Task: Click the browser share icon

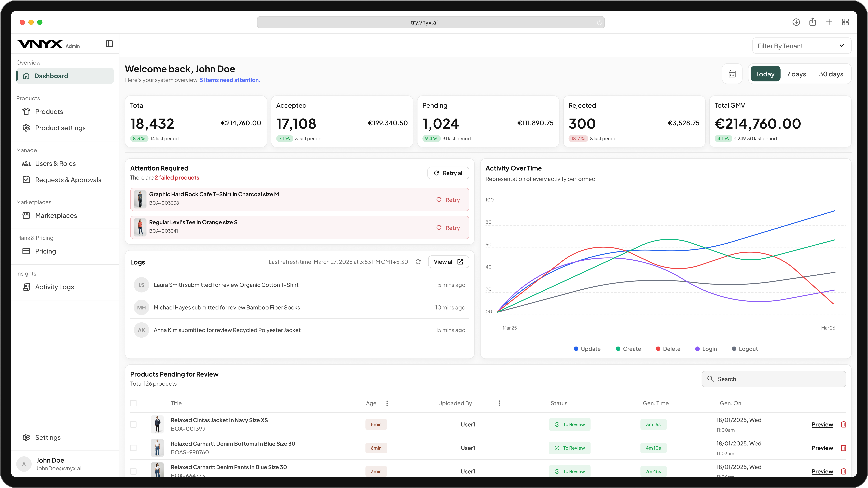Action: click(x=812, y=22)
